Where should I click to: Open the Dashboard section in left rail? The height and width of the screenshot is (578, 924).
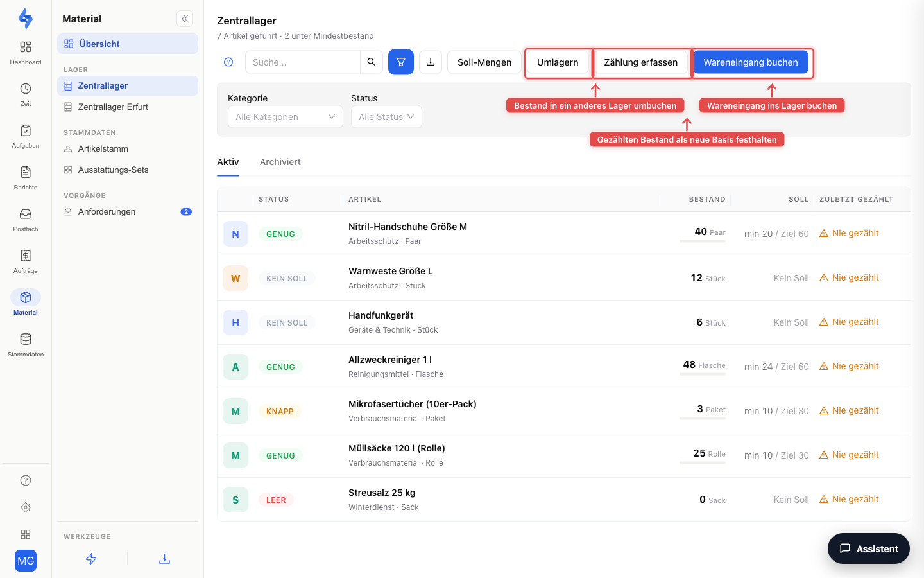tap(26, 53)
